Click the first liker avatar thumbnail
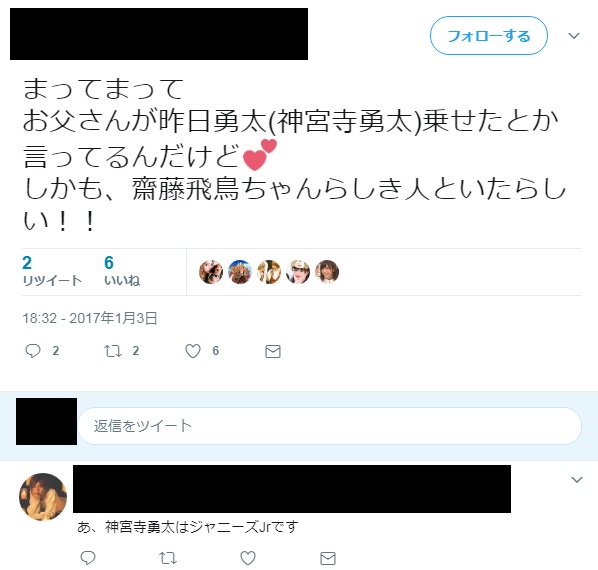Viewport: 598px width, 570px height. 211,272
